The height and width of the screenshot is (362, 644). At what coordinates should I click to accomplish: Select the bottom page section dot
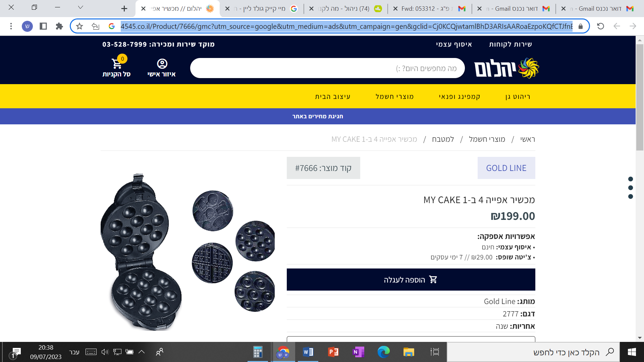[x=631, y=196]
